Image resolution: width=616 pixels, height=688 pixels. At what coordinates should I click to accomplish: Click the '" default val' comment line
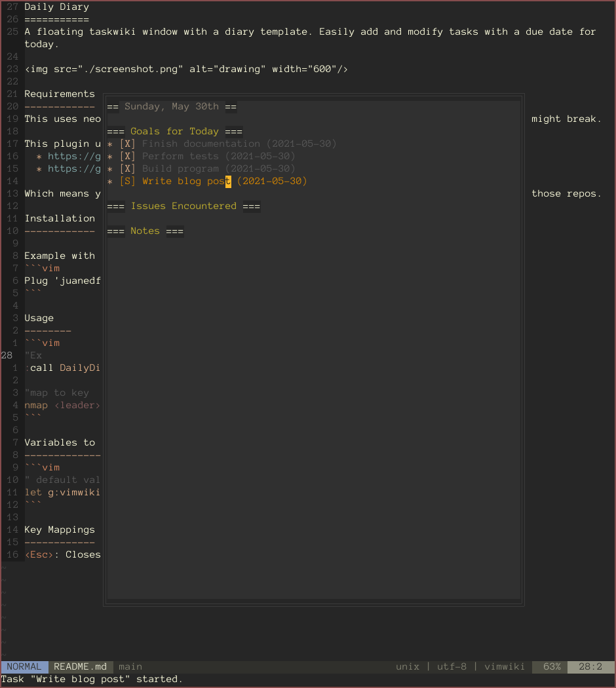(x=62, y=480)
